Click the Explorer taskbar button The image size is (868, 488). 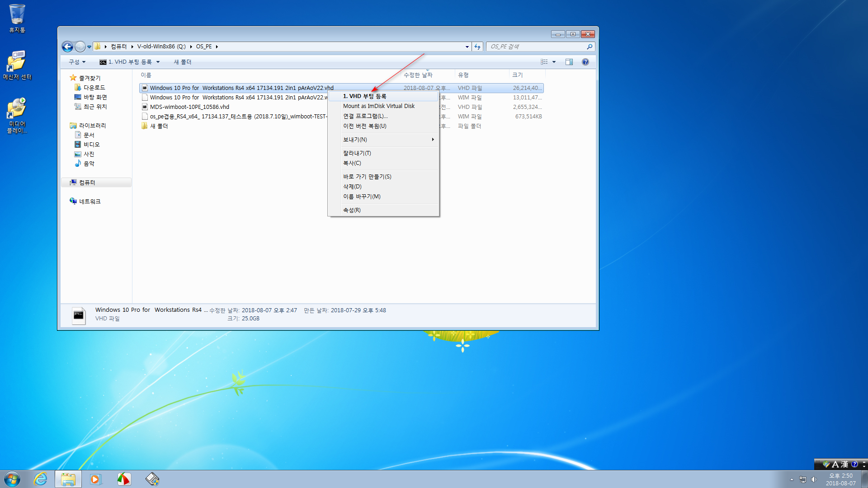(x=68, y=479)
